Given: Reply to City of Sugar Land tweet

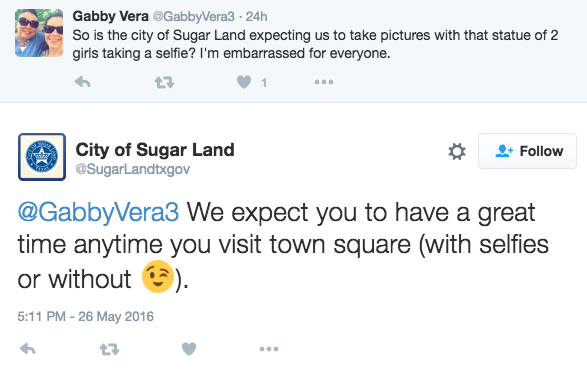Looking at the screenshot, I should [x=27, y=349].
